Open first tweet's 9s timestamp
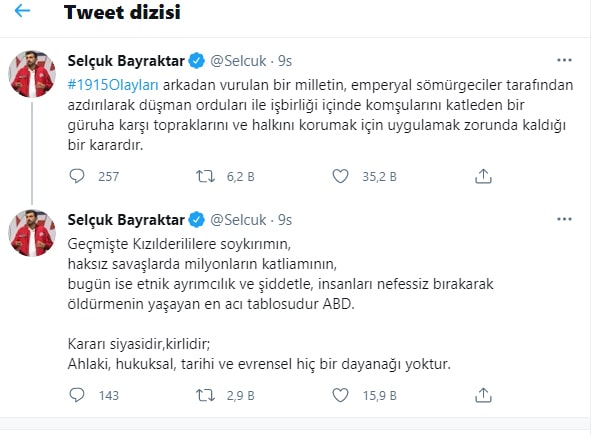Image resolution: width=615 pixels, height=435 pixels. [x=286, y=61]
